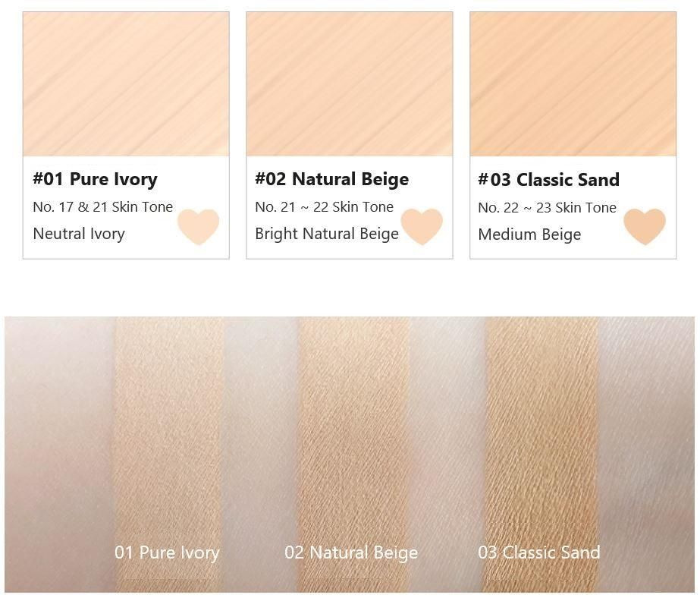Click the #03 Classic Sand heading
The image size is (700, 598).
(x=548, y=180)
